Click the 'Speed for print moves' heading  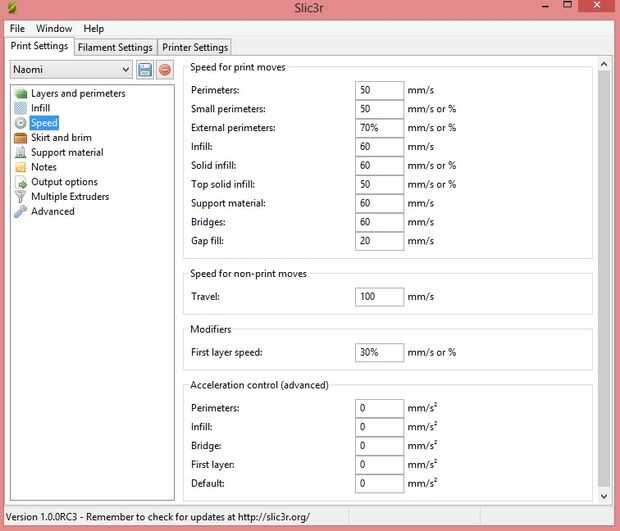(x=238, y=67)
